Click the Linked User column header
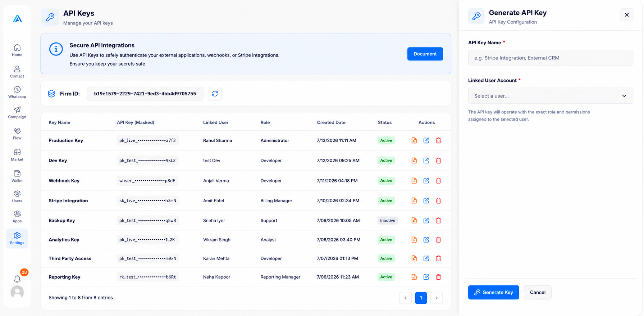The height and width of the screenshot is (316, 644). point(215,122)
